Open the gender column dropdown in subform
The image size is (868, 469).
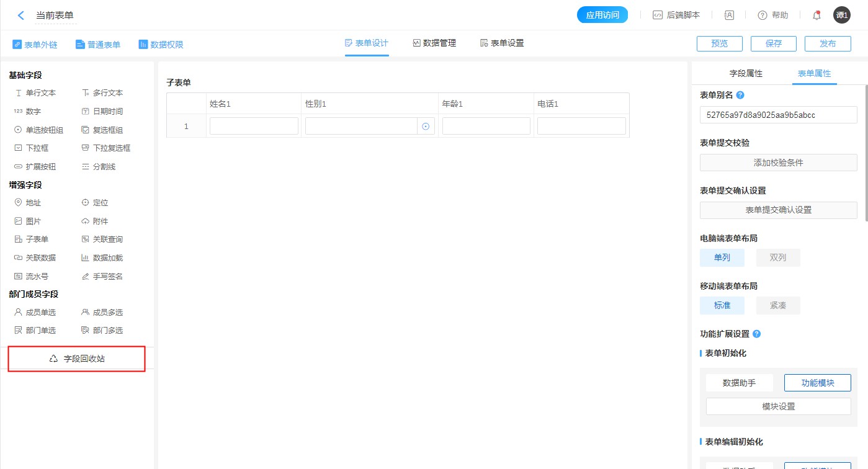[426, 127]
